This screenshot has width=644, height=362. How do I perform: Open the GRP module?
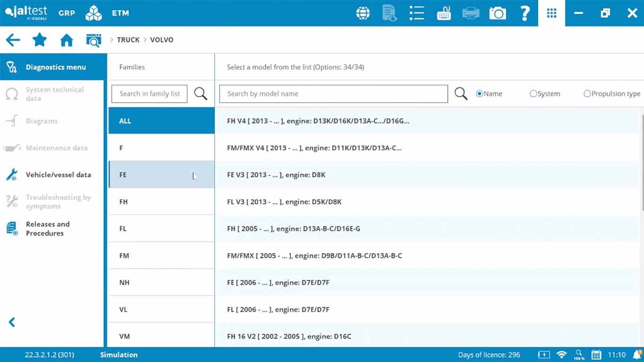click(x=66, y=13)
